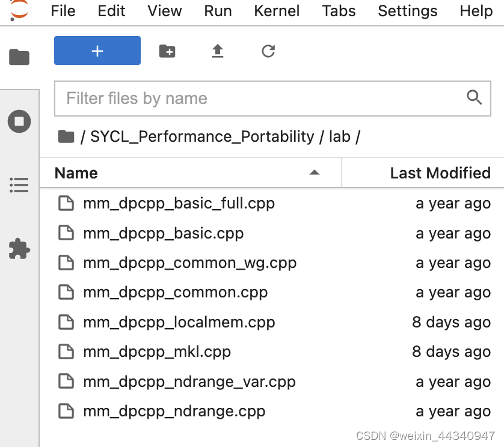The height and width of the screenshot is (447, 504).
Task: Click file icon of mm_dpcpp_common_wg.cpp
Action: point(66,263)
